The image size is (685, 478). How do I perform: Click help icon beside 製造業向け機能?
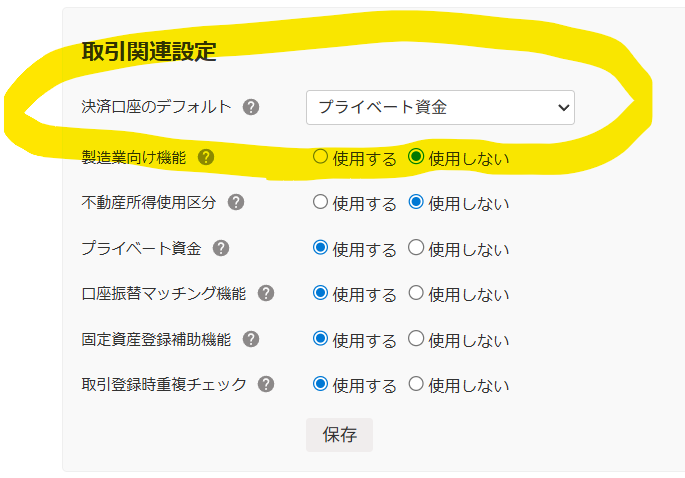(x=206, y=157)
